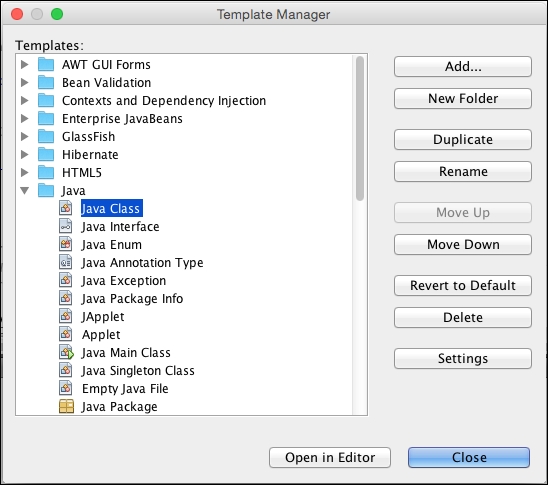Image resolution: width=548 pixels, height=485 pixels.
Task: Click the Applet template icon
Action: click(65, 334)
